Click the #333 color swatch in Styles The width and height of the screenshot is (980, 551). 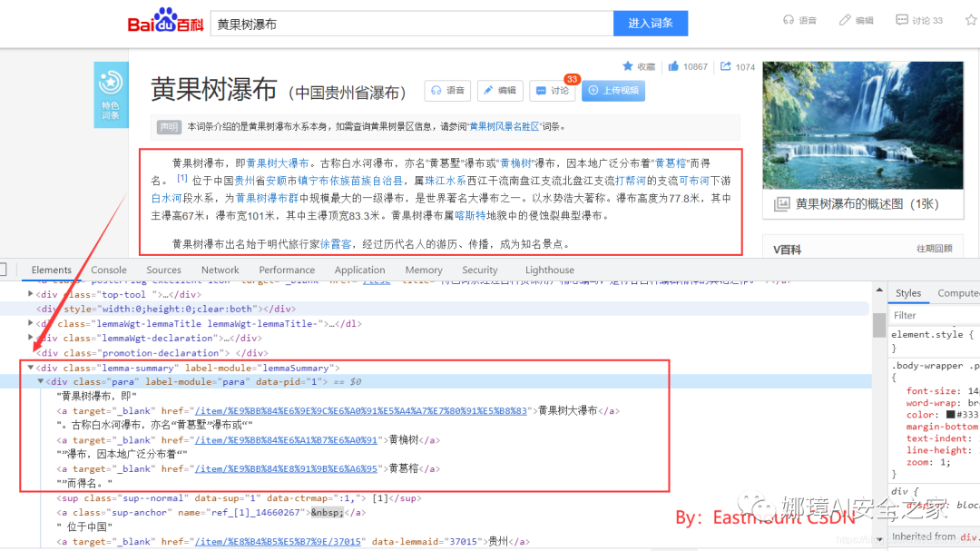point(950,414)
